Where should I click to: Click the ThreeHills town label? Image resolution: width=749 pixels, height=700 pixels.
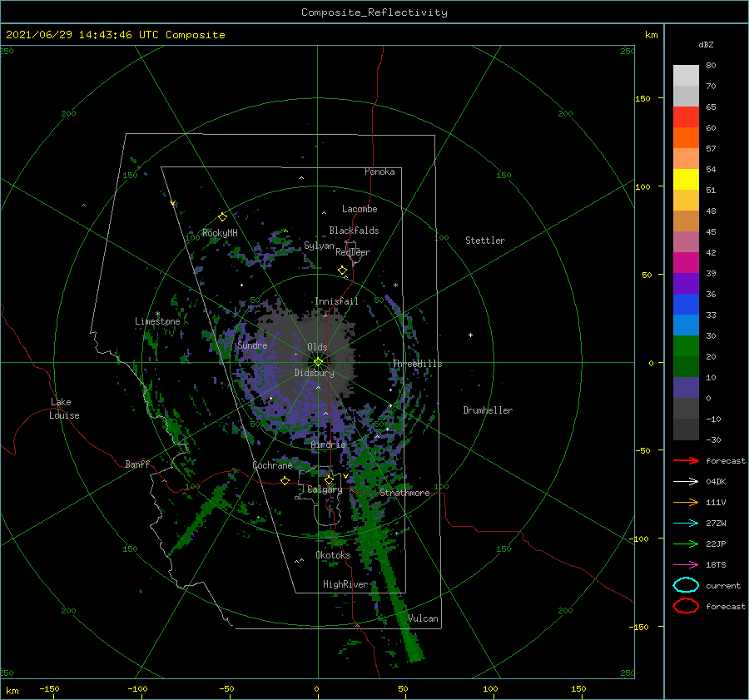(x=417, y=364)
